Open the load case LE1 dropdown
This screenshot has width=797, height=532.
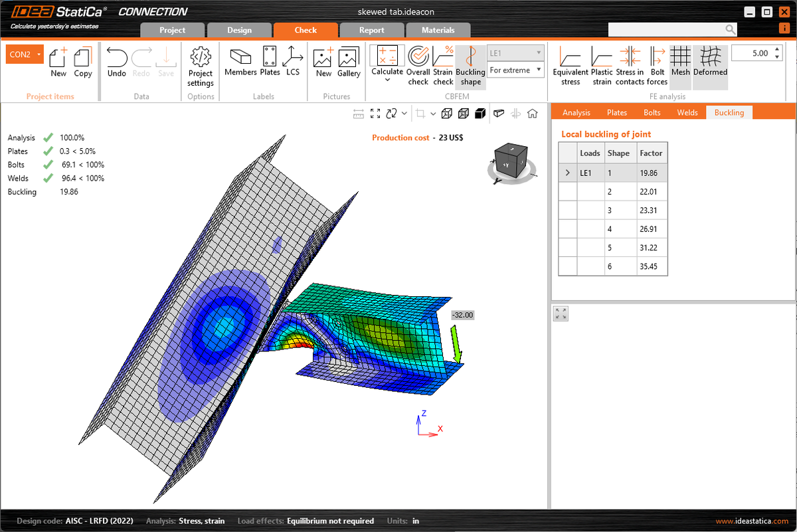[x=515, y=52]
